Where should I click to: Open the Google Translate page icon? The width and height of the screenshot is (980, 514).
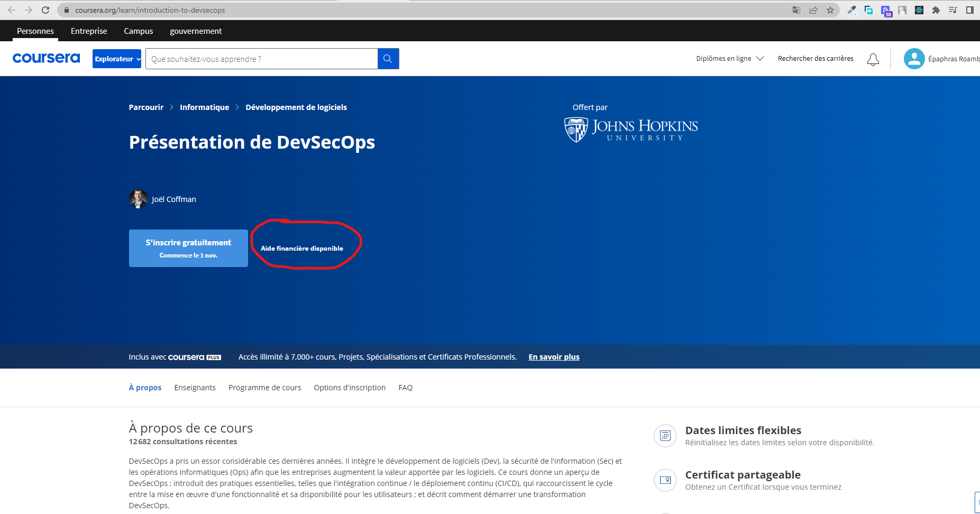point(796,10)
